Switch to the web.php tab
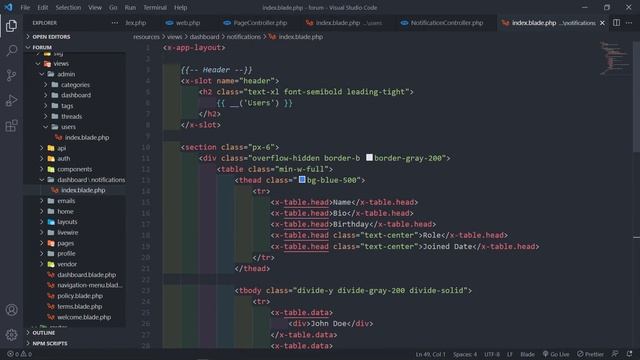The image size is (640, 360). pos(183,23)
